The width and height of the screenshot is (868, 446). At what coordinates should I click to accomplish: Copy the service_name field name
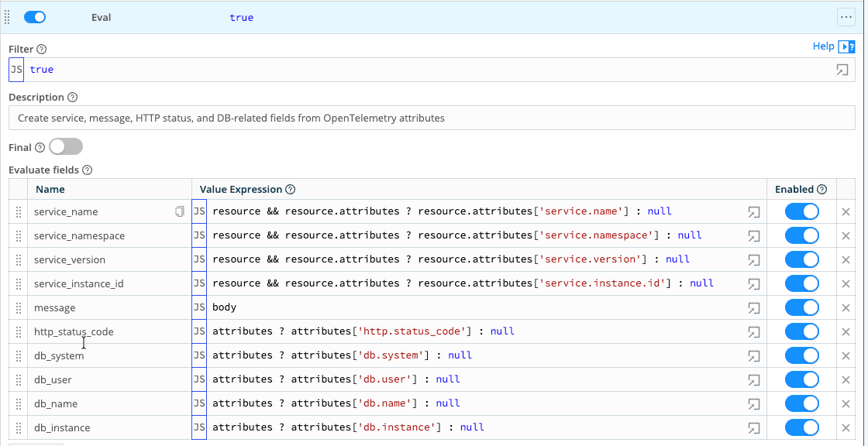[179, 211]
